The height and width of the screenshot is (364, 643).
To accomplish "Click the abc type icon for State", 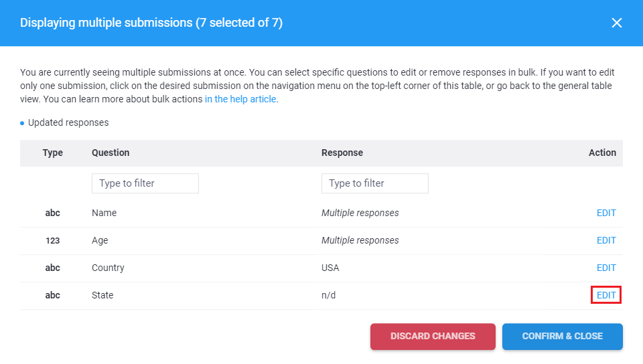I will (x=53, y=295).
